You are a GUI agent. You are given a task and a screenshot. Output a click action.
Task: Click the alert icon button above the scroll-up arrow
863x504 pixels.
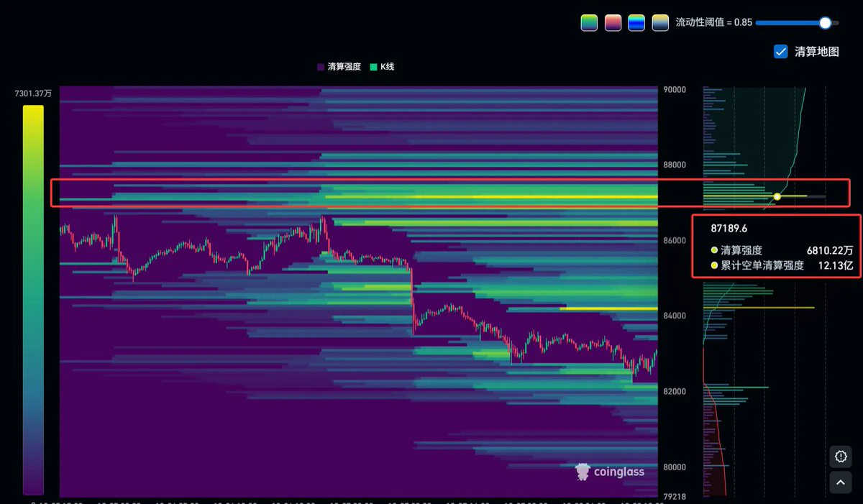(841, 456)
